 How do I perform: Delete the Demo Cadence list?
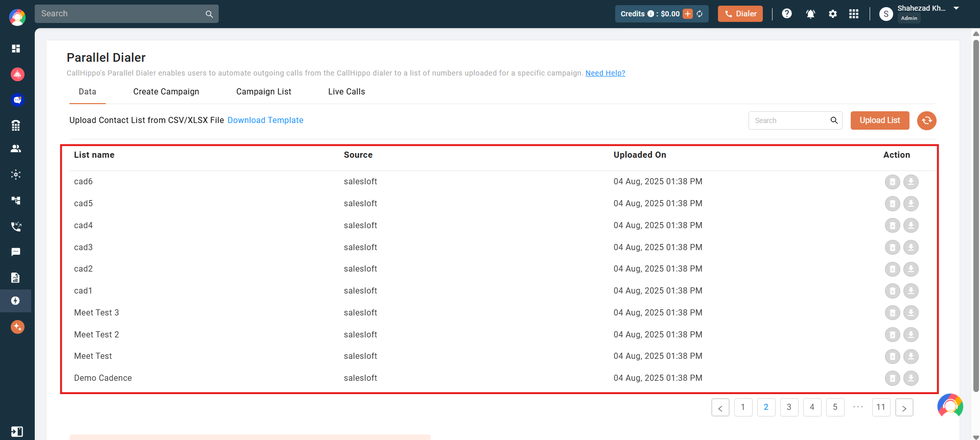pyautogui.click(x=893, y=378)
